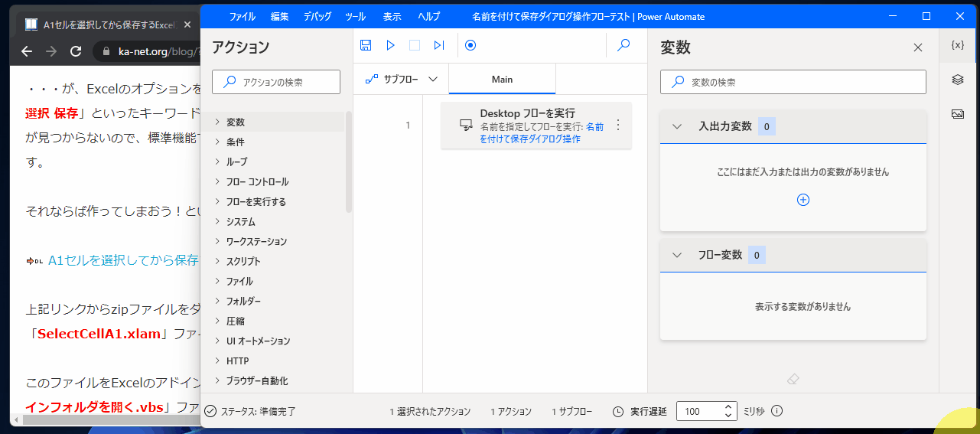Open flow search magnifier icon

click(x=623, y=45)
